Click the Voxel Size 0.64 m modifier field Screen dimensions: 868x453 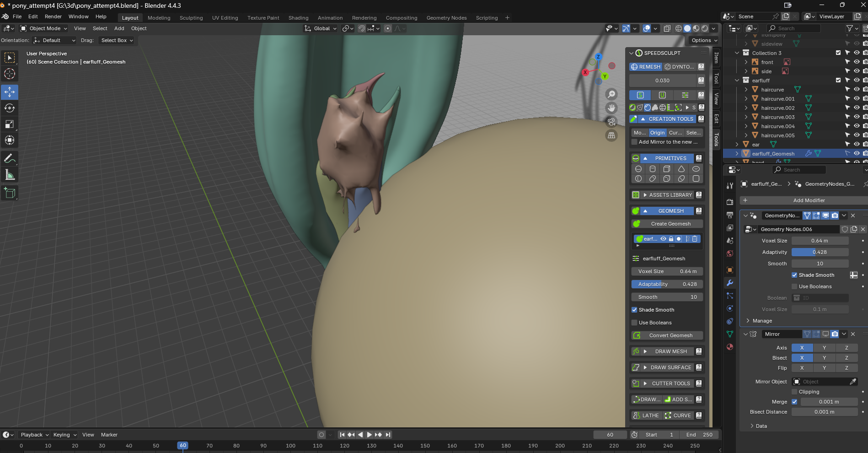point(820,241)
